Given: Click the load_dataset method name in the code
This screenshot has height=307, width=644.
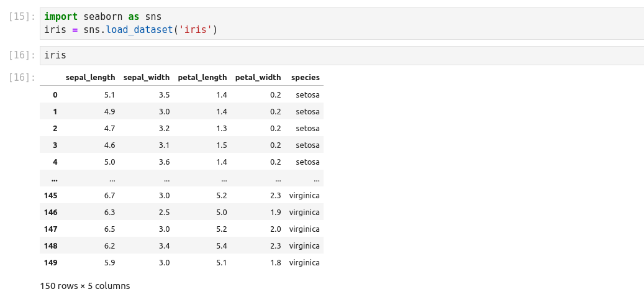Looking at the screenshot, I should (x=138, y=30).
